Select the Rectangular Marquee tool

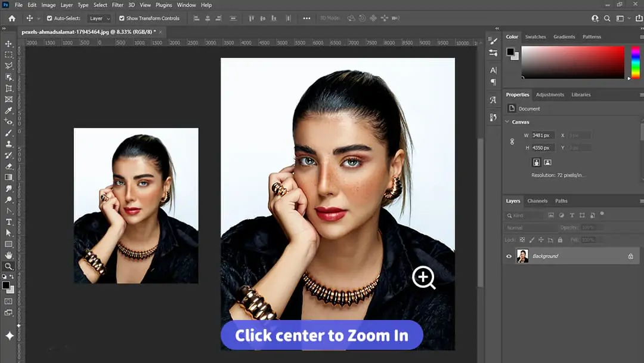pyautogui.click(x=8, y=55)
